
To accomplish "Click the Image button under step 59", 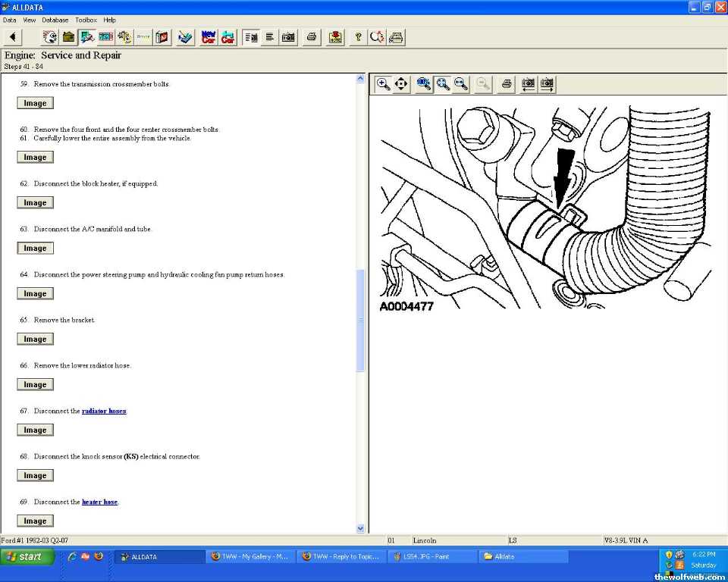I will (x=35, y=103).
